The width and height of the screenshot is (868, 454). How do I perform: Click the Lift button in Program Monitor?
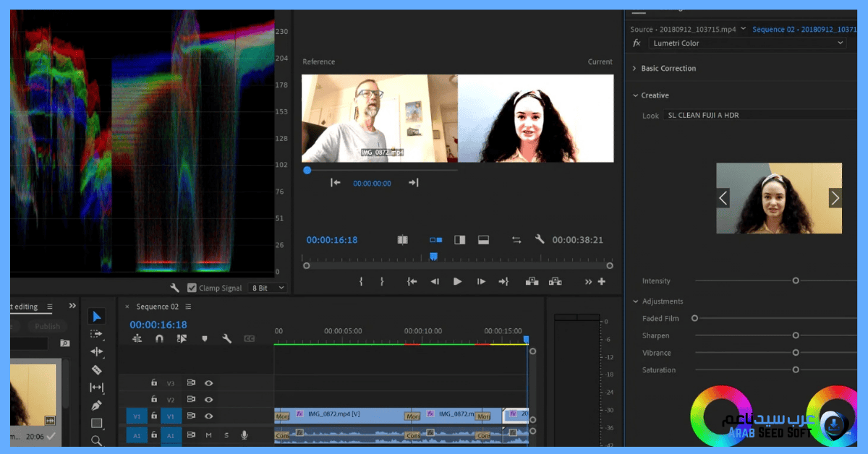[532, 281]
